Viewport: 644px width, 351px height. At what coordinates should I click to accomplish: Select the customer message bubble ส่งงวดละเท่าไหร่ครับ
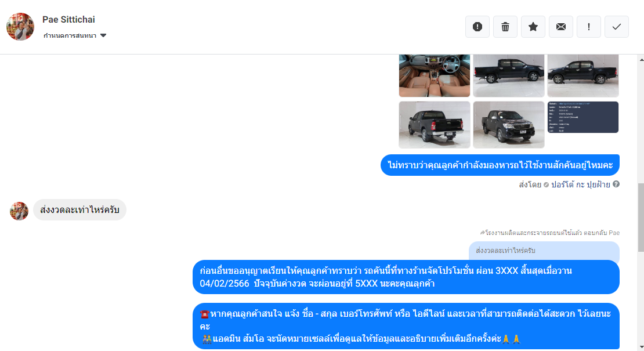[79, 210]
